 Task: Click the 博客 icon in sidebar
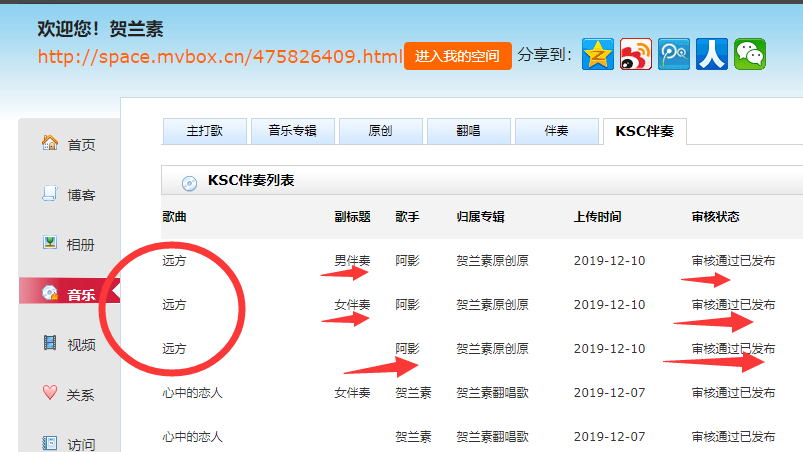point(49,194)
